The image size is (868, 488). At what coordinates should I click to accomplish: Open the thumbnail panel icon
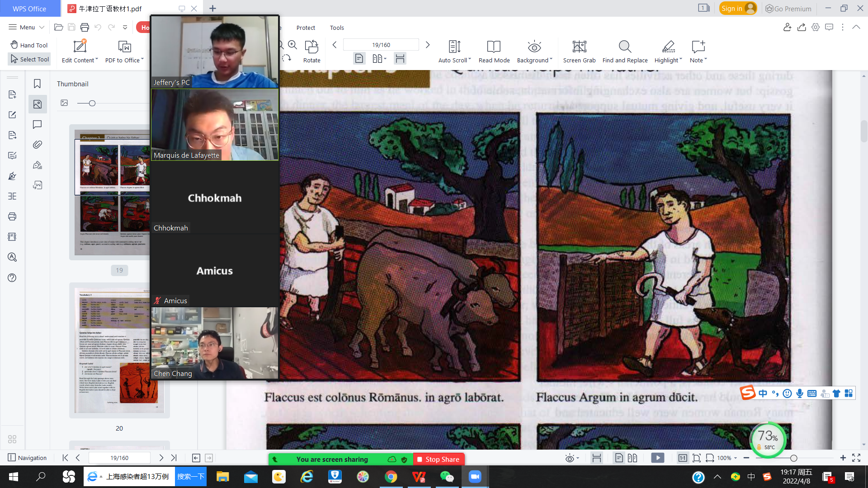38,104
